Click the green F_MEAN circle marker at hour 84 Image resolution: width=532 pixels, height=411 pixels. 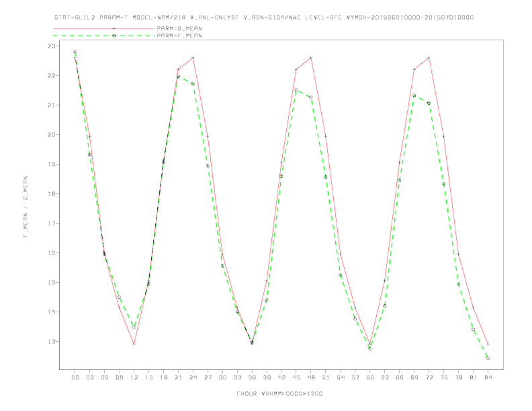488,358
